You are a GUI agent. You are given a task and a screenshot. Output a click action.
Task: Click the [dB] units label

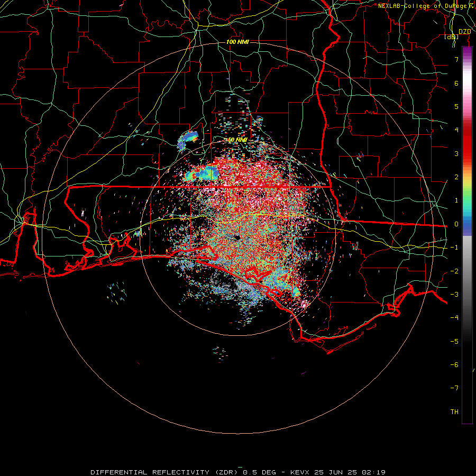[x=452, y=37]
